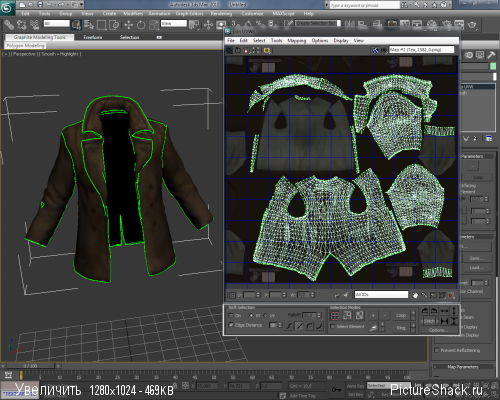Open the Create Selection Set dropdown
Screen dimensions: 500x400
pos(318,23)
